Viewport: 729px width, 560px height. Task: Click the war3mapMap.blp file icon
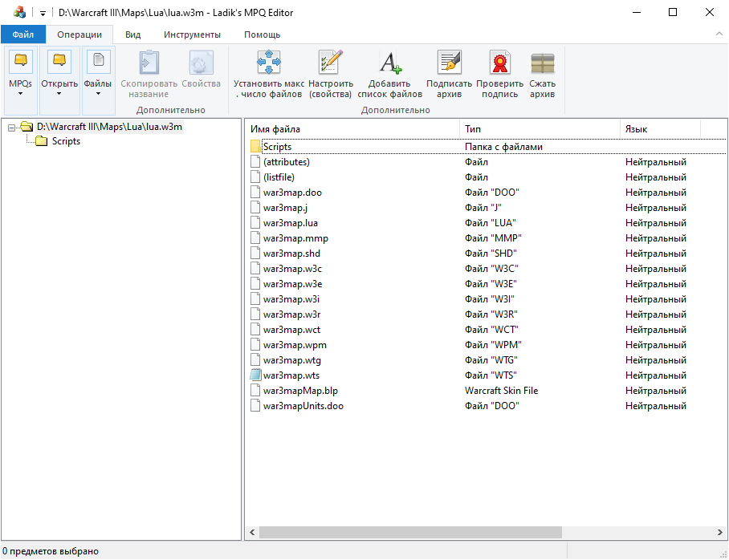click(x=255, y=391)
